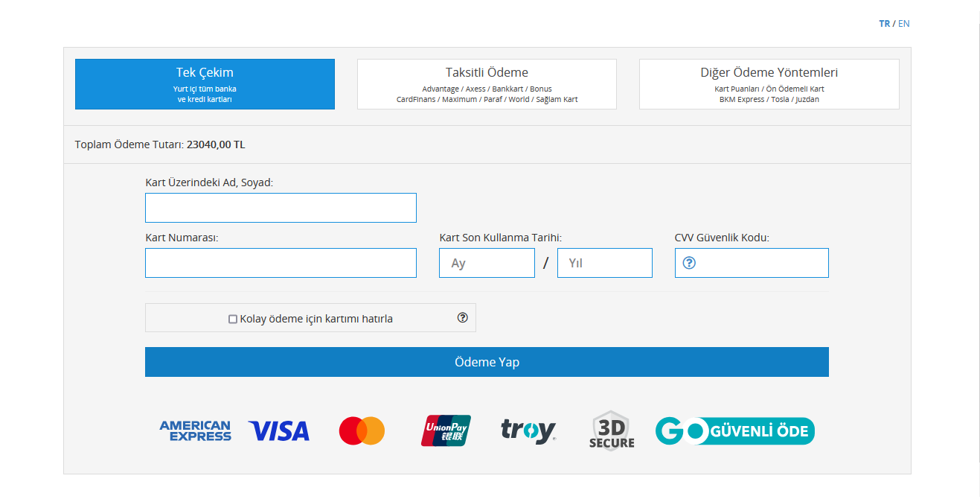Click the Yıl expiry year field
980x499 pixels.
605,263
